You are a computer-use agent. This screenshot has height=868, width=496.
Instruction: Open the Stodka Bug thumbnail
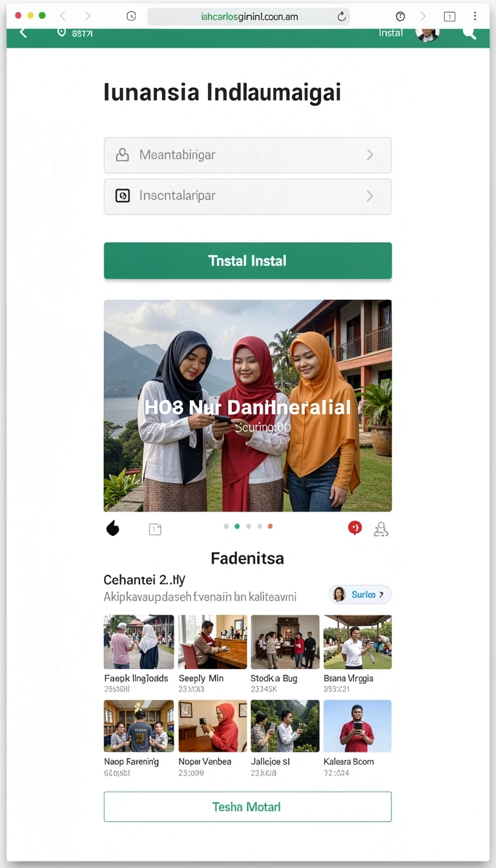coord(285,642)
